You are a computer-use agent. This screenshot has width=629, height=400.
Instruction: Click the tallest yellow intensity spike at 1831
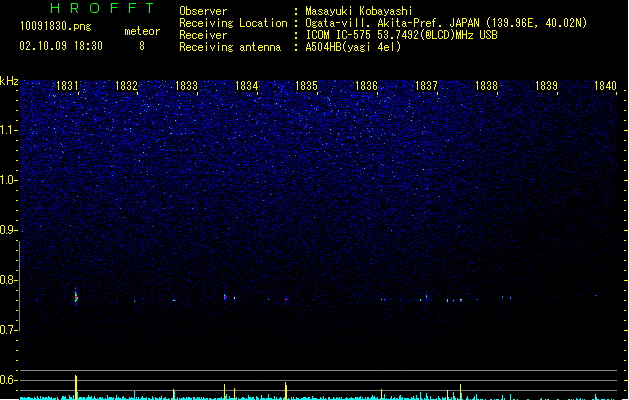[76, 387]
